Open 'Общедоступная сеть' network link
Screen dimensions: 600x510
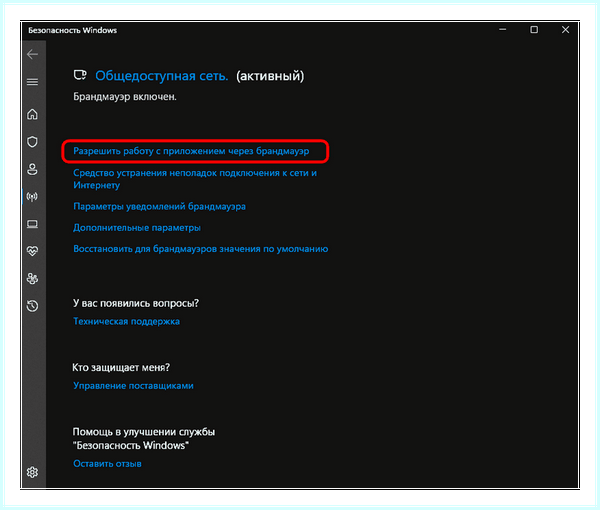tap(161, 76)
